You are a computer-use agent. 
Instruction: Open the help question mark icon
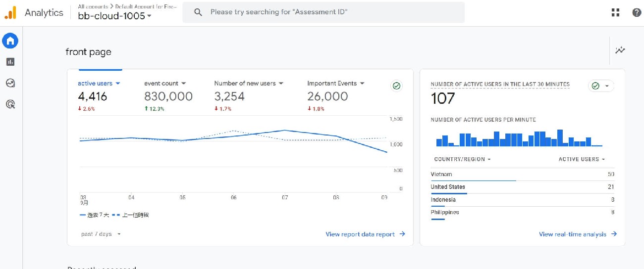pyautogui.click(x=637, y=13)
